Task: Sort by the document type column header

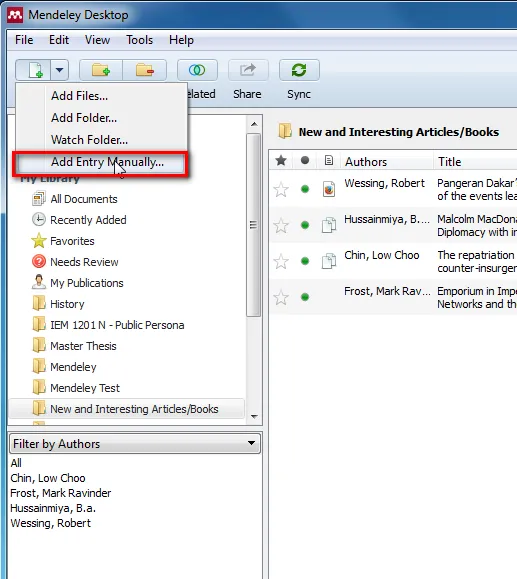Action: [x=329, y=161]
